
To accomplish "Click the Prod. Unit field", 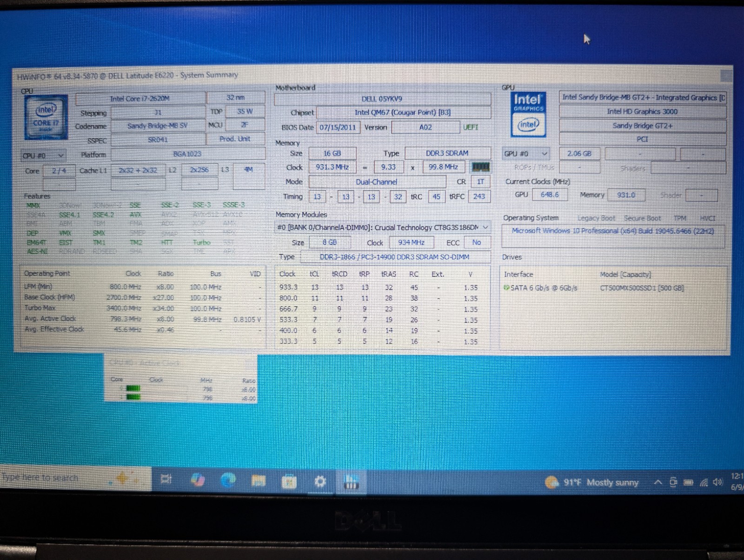I will [x=235, y=139].
